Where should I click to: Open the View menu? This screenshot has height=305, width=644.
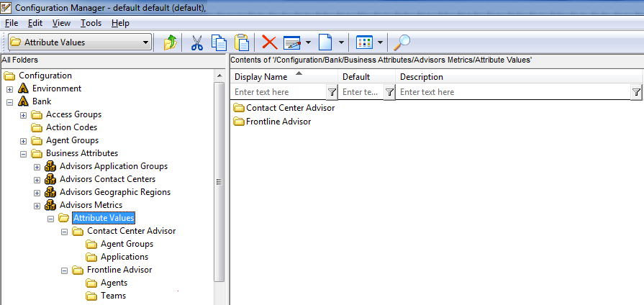coord(61,23)
